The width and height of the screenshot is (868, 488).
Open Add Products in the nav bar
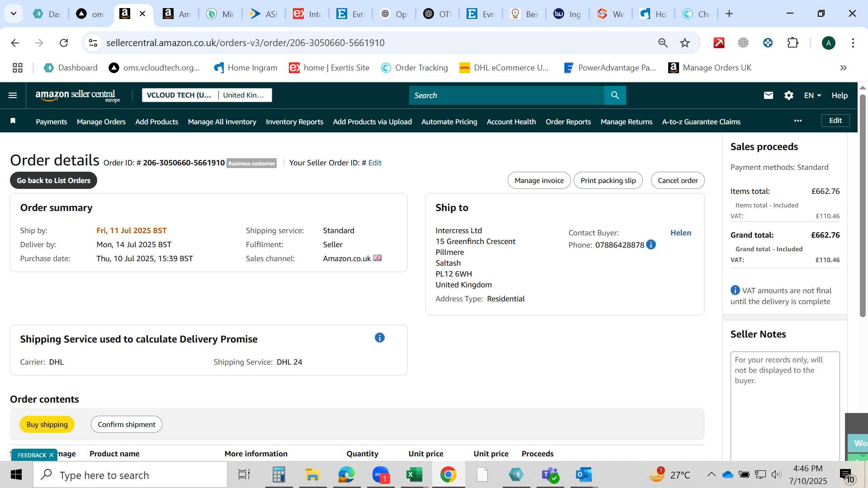tap(157, 122)
